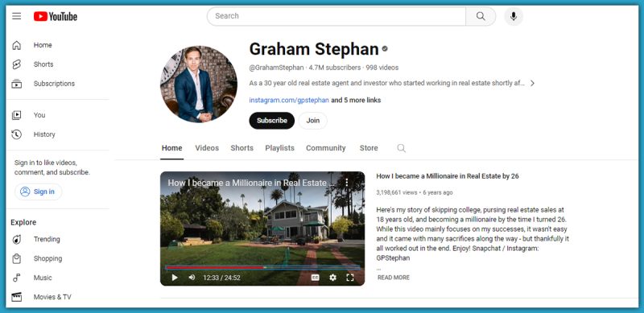Go to Home in the sidebar
Screen dimensions: 644x313
[x=43, y=45]
